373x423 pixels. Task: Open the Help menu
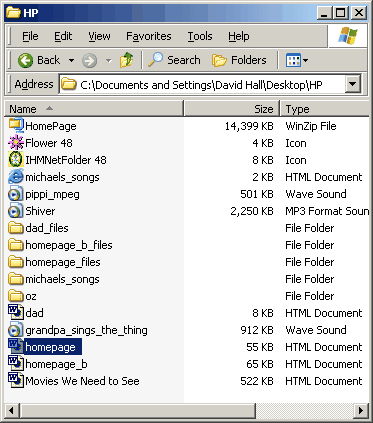(239, 36)
